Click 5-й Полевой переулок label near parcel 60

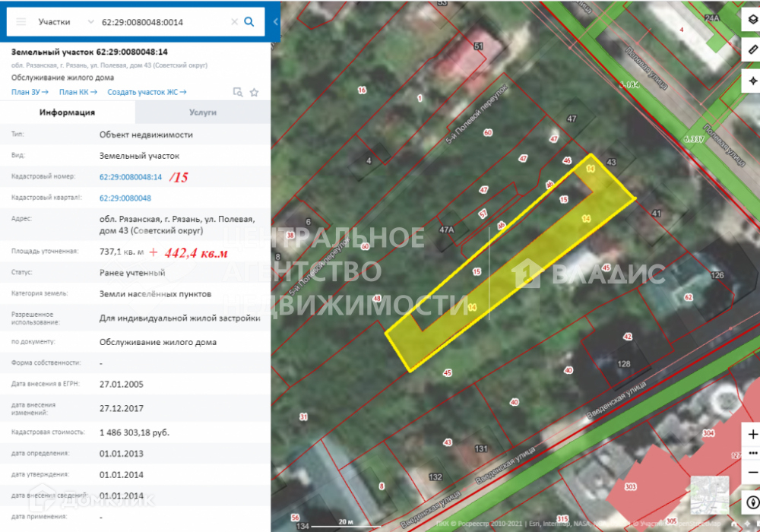(477, 114)
